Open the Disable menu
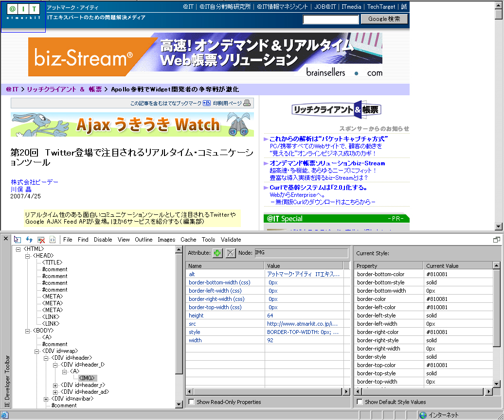 pos(103,240)
